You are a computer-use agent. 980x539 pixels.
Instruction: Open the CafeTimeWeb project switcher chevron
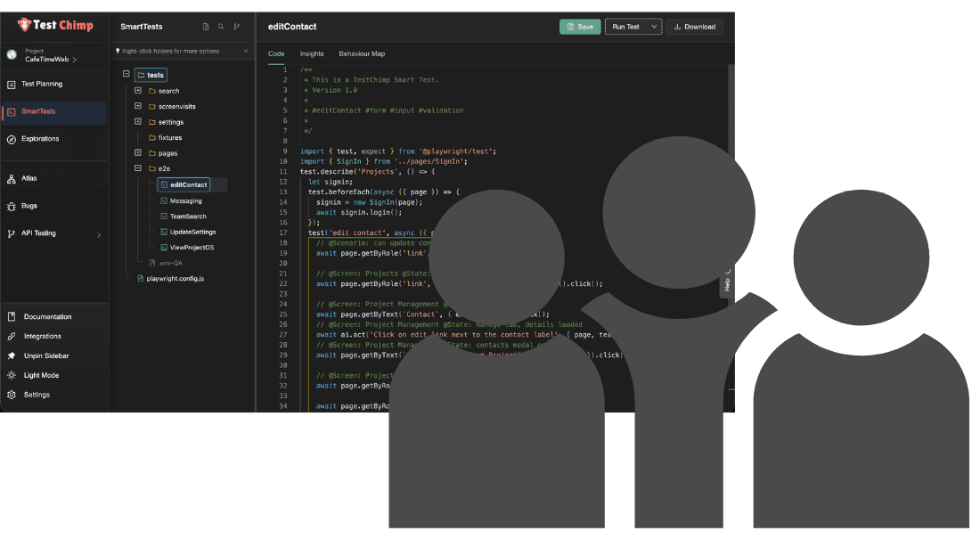[x=74, y=60]
